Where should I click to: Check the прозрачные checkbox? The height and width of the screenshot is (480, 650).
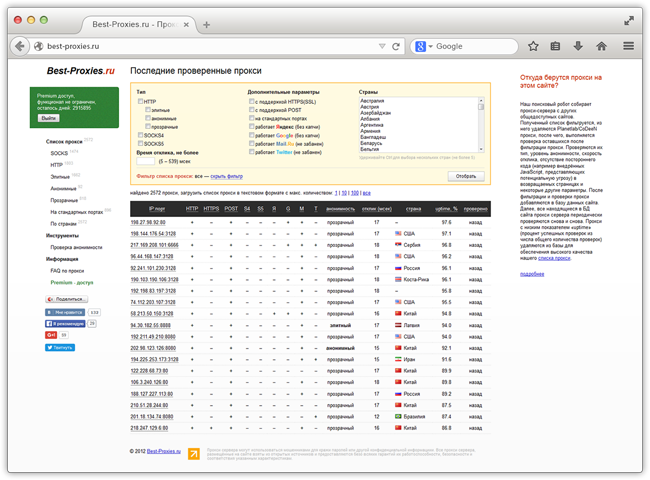(148, 126)
